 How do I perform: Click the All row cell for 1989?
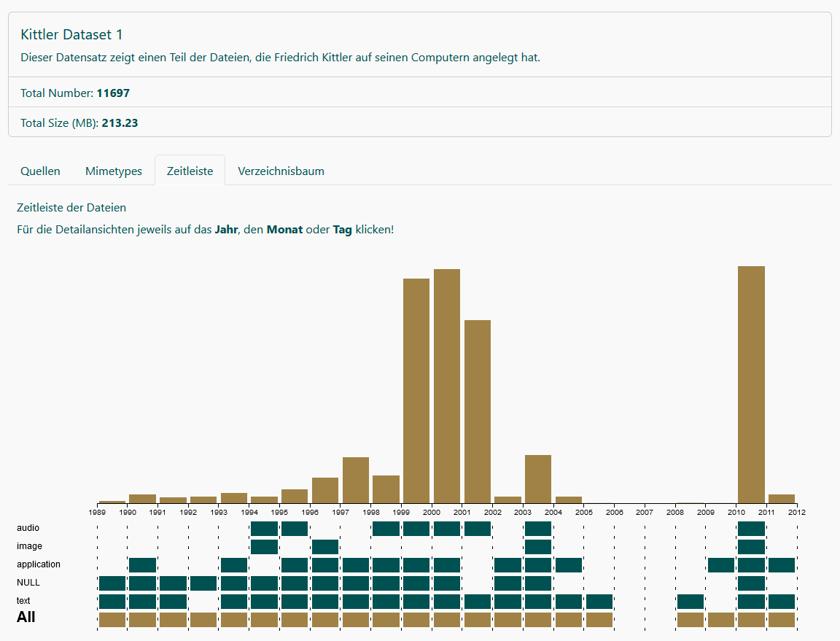[x=112, y=620]
